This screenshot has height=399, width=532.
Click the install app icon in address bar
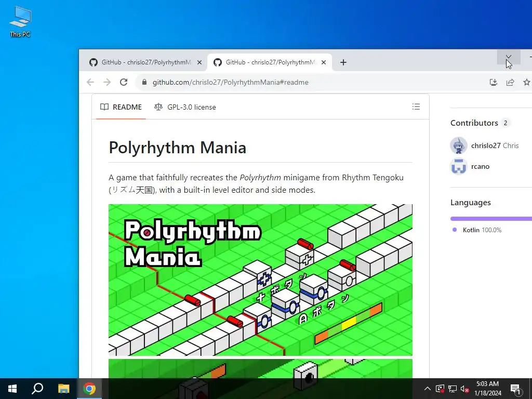[x=494, y=82]
